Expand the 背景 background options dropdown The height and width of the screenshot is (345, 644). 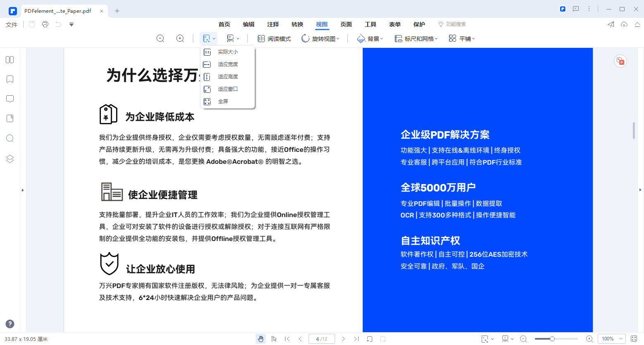click(x=370, y=38)
